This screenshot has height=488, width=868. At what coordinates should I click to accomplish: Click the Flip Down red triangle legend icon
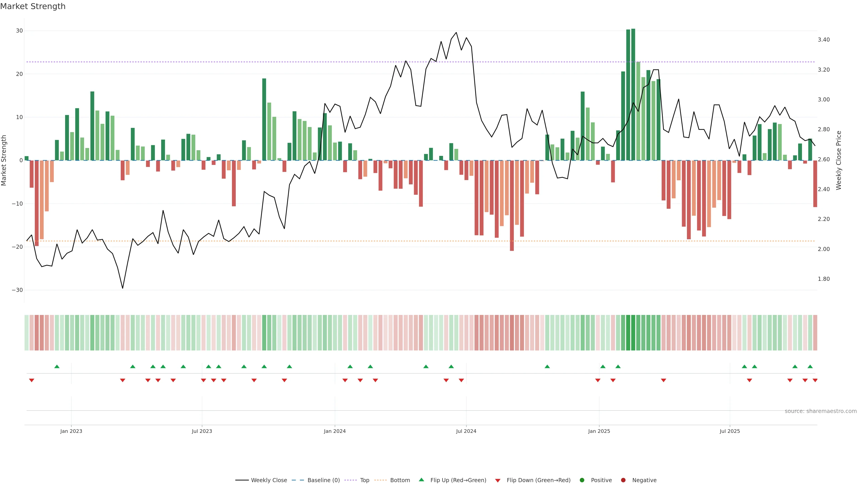point(498,481)
